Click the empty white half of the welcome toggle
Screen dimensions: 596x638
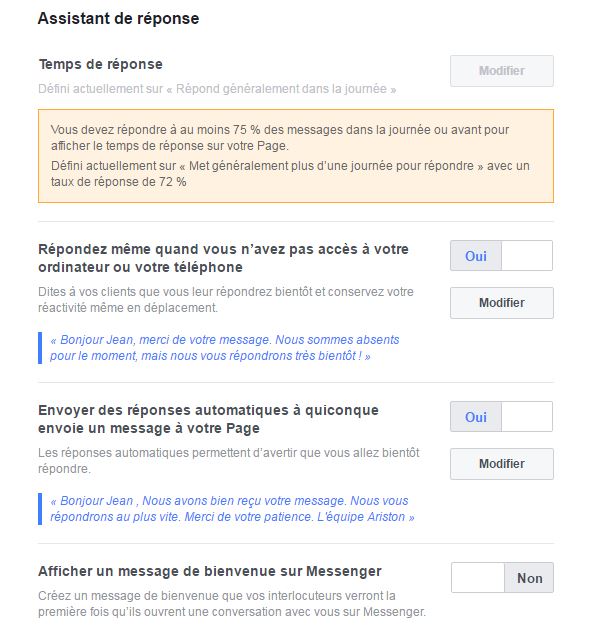click(478, 578)
